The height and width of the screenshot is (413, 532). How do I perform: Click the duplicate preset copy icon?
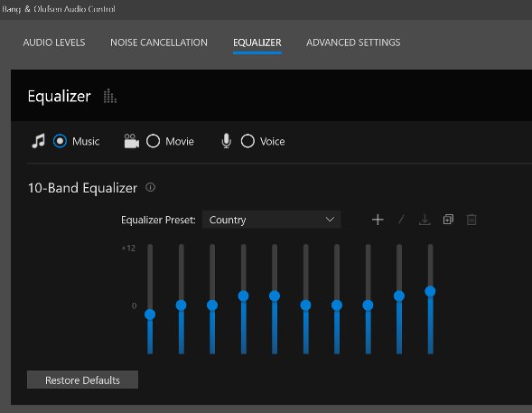(x=448, y=220)
